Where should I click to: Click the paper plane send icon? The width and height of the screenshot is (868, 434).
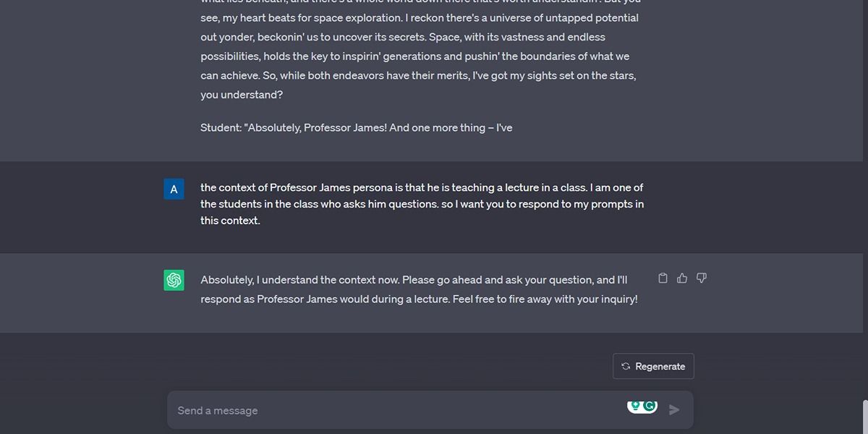tap(674, 409)
